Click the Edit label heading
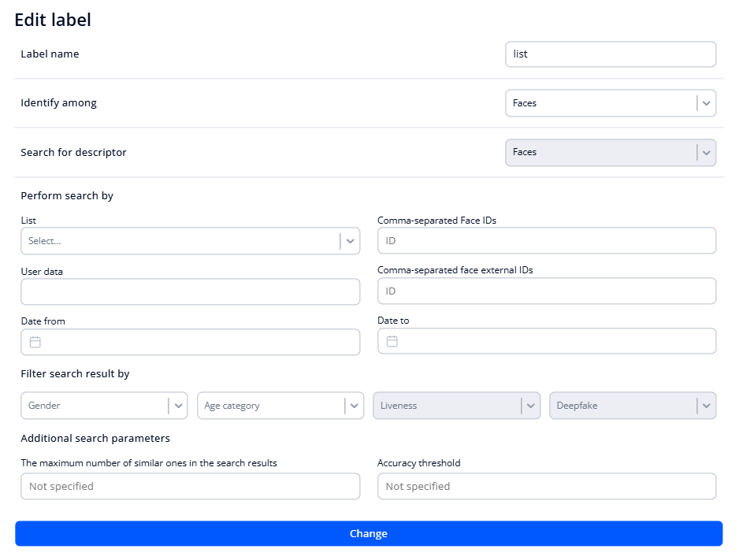The height and width of the screenshot is (560, 743). coord(53,19)
